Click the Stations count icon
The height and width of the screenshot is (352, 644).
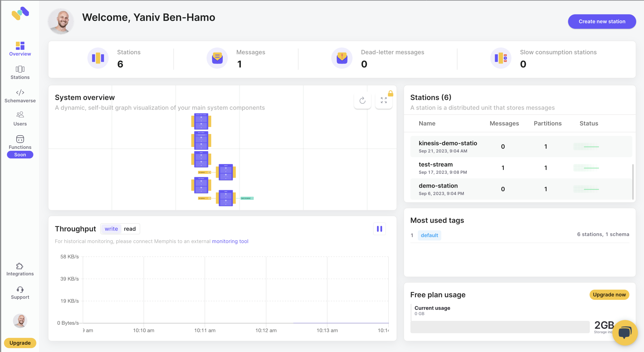click(x=98, y=58)
